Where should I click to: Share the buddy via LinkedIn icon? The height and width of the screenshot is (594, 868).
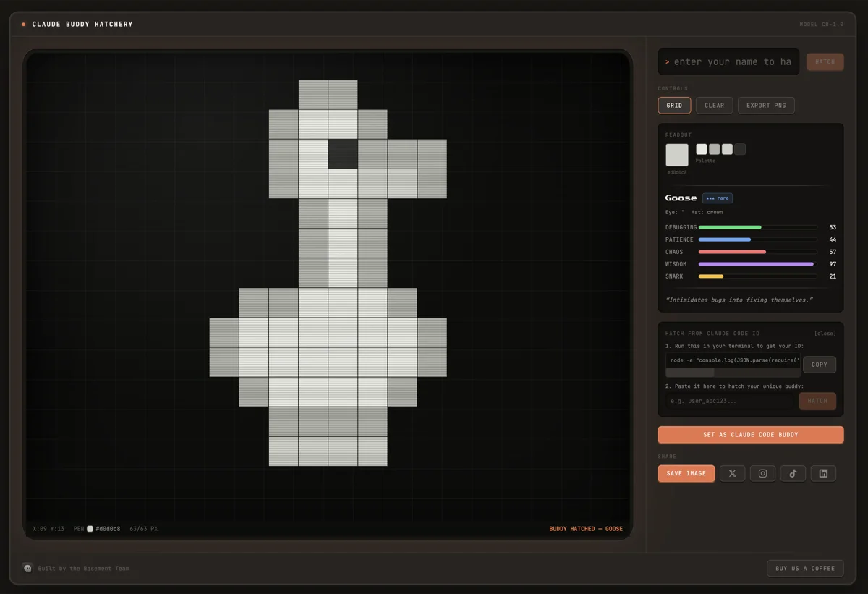[x=823, y=473]
